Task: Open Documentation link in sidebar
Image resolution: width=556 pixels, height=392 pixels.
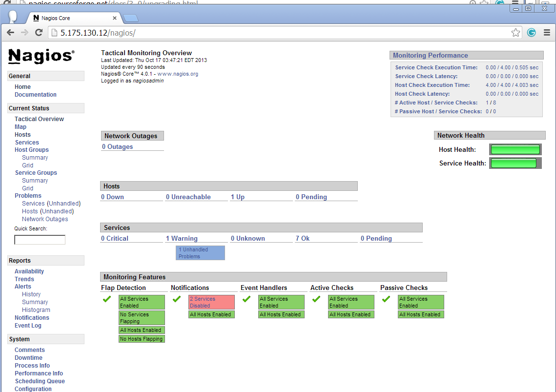Action: [36, 95]
